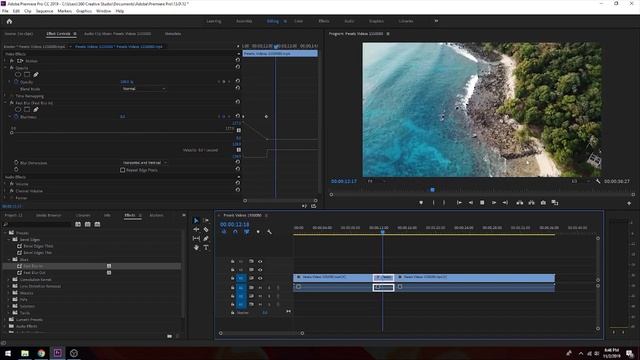Filter effects by YUV Effects icon

pos(97,224)
